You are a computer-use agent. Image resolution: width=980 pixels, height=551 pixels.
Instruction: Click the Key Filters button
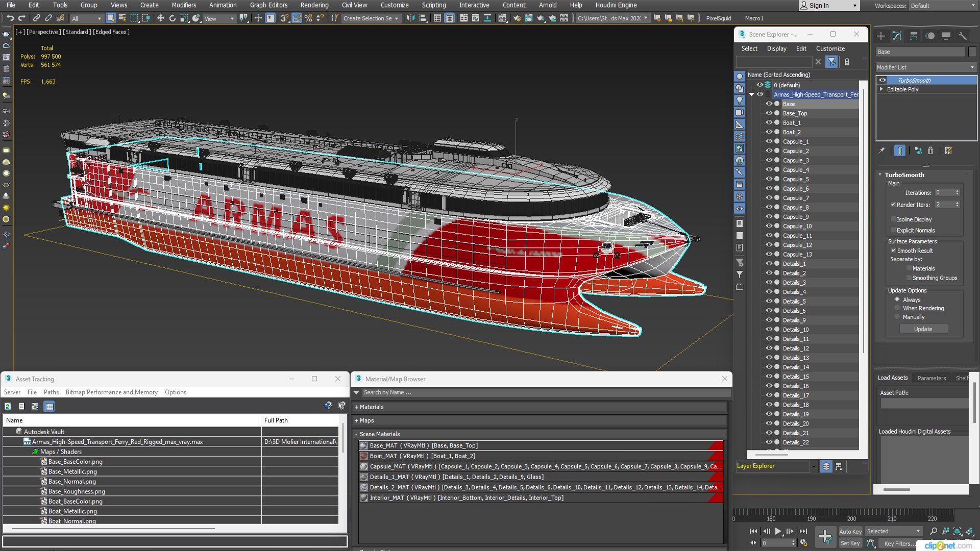click(x=899, y=543)
